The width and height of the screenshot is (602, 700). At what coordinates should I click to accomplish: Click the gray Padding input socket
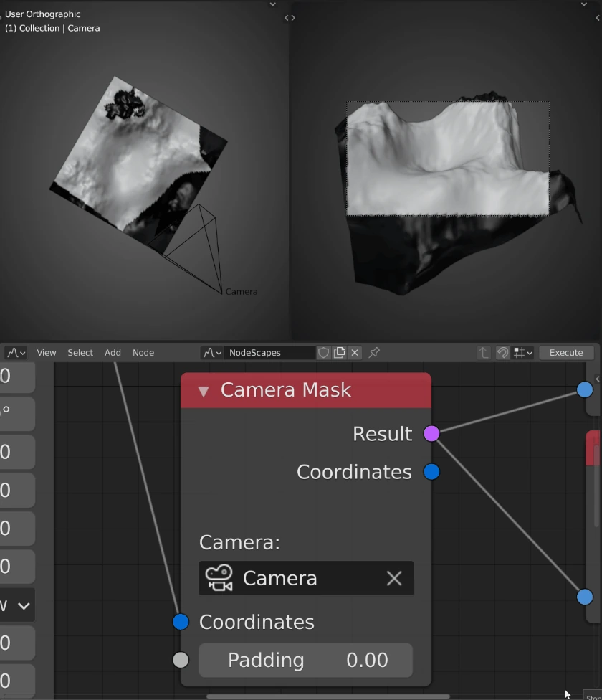point(181,660)
